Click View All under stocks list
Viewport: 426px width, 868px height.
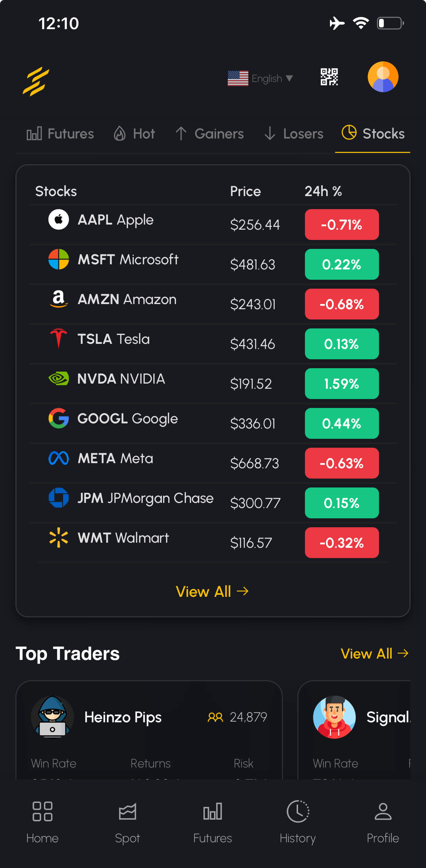pos(212,591)
